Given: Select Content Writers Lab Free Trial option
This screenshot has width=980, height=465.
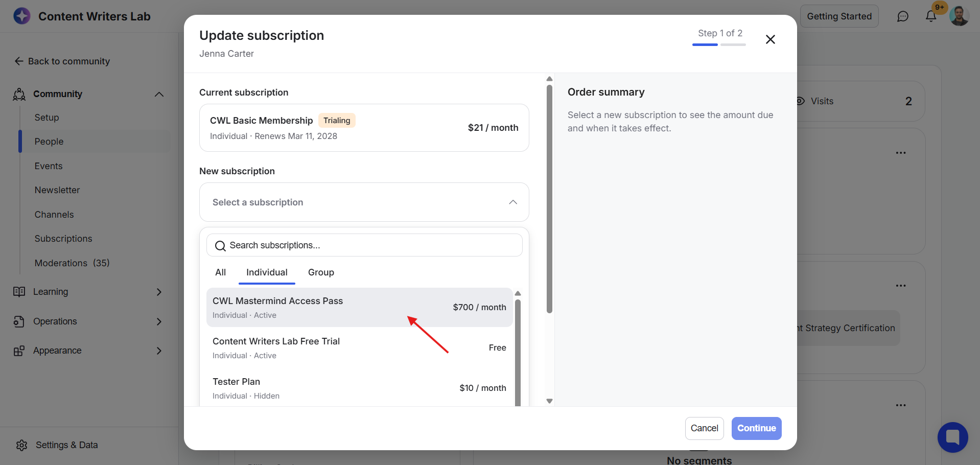Looking at the screenshot, I should pos(359,347).
